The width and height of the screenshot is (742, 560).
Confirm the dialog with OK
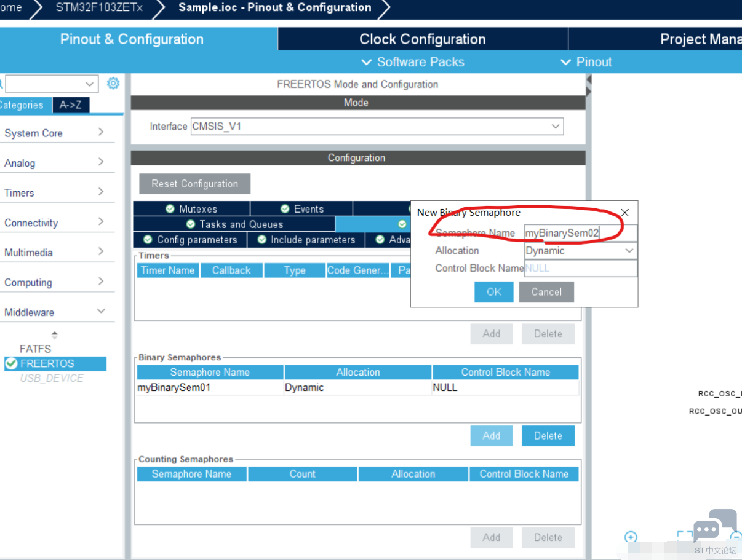click(494, 292)
